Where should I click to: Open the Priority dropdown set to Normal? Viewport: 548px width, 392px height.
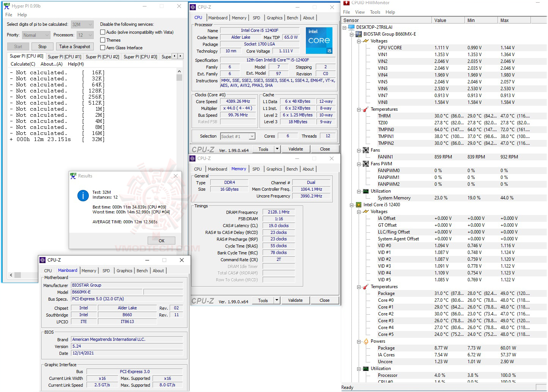(x=36, y=35)
